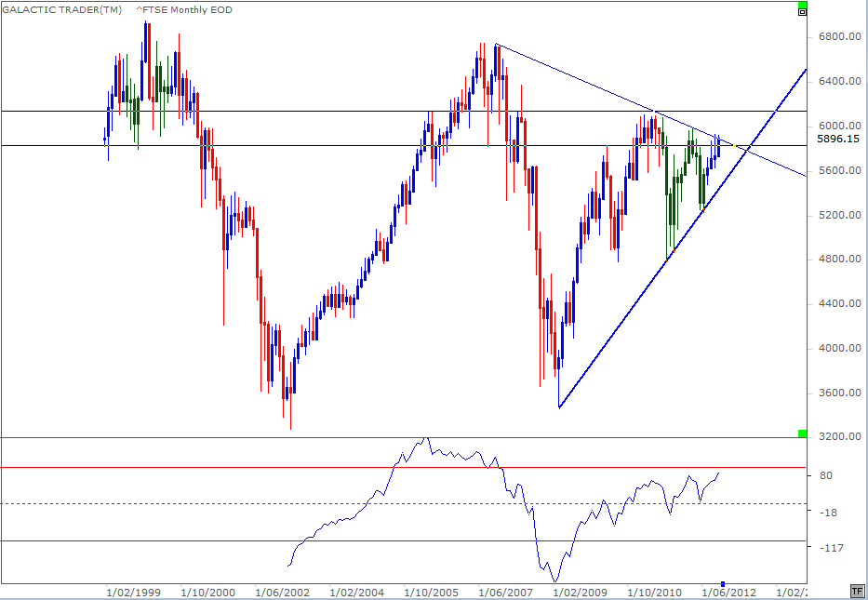Click the TF timeframe button
Screen dimensions: 868x600
pos(857,590)
